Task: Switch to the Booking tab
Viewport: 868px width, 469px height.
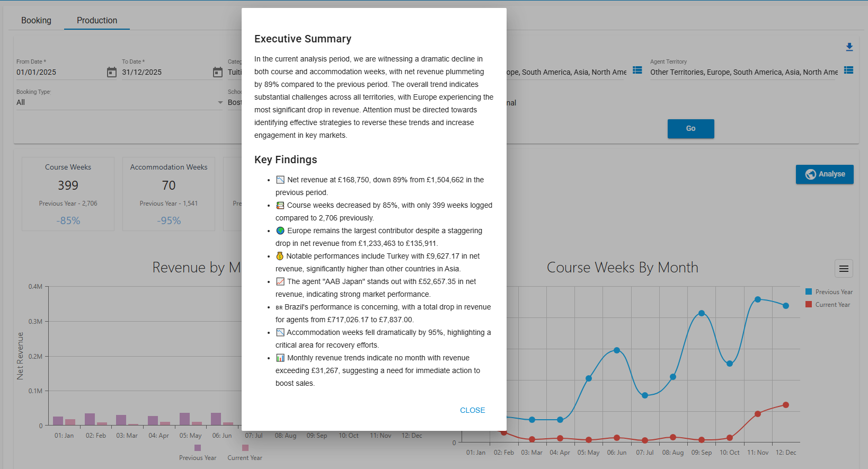Action: coord(36,20)
